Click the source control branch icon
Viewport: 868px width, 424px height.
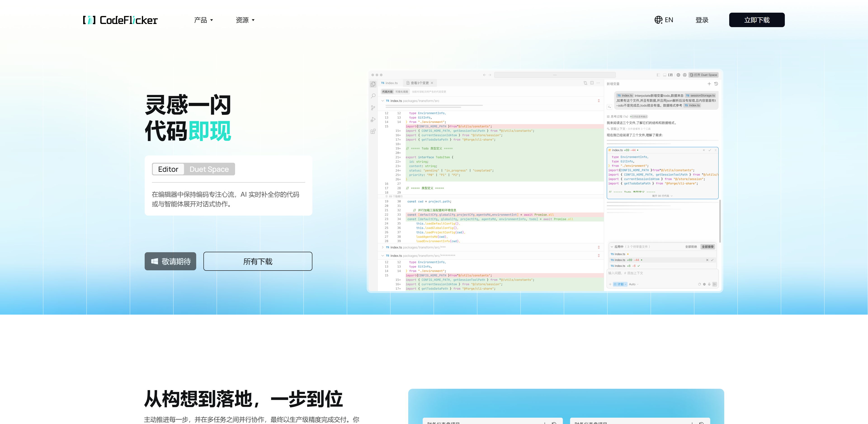click(373, 108)
